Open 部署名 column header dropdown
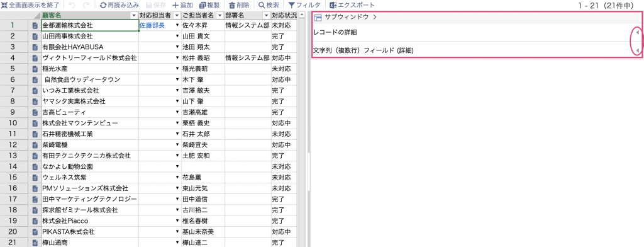This screenshot has height=247, width=644. 266,15
